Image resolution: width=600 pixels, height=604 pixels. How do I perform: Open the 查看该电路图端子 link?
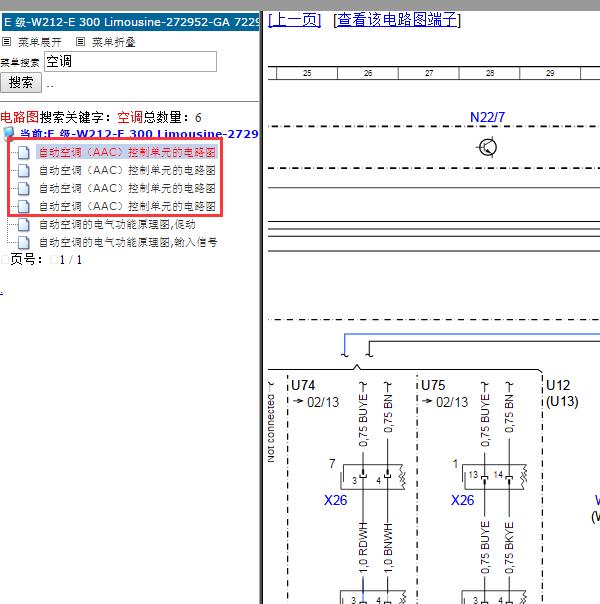[397, 20]
